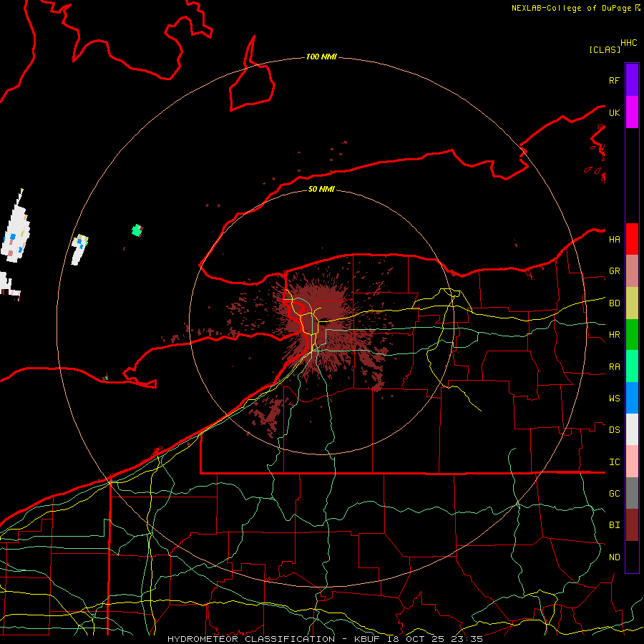The image size is (644, 644).
Task: Click the WS blue legend swatch
Action: point(632,398)
